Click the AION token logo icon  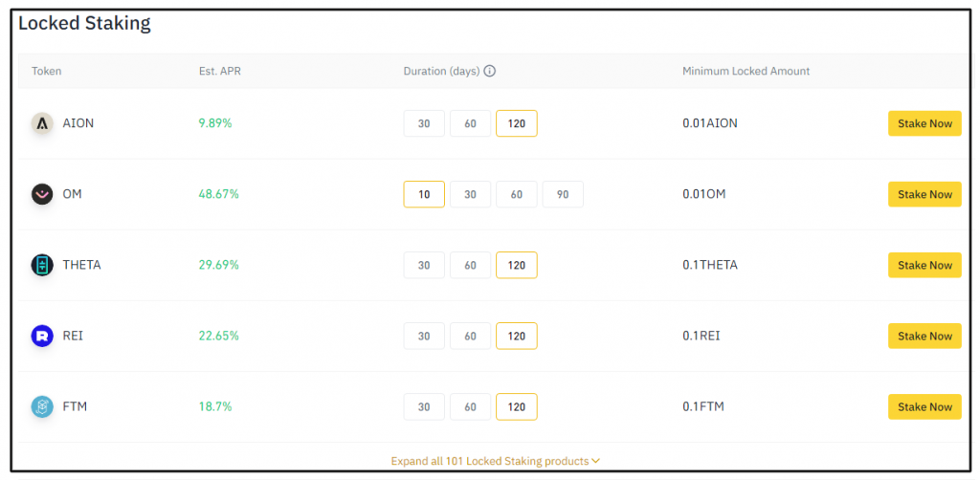pos(42,123)
